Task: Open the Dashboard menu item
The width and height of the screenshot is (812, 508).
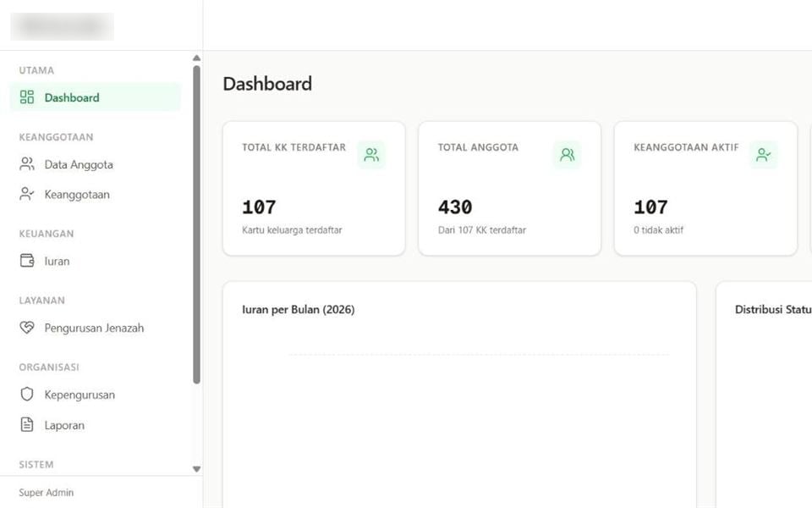Action: (96, 97)
